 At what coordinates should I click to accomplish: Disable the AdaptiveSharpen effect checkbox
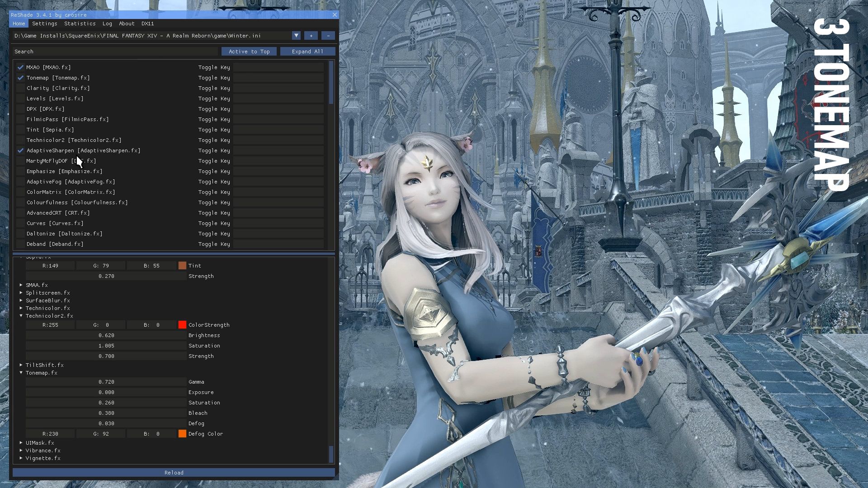tap(20, 150)
